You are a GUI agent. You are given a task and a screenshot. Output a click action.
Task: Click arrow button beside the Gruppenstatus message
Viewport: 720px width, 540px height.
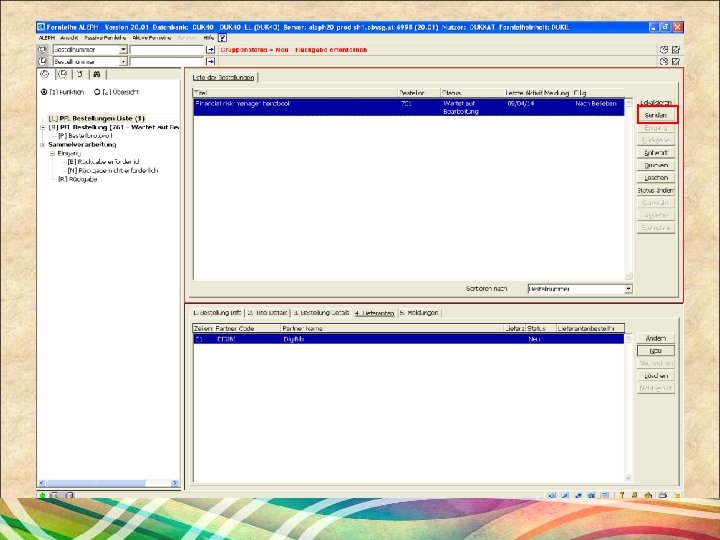[210, 50]
